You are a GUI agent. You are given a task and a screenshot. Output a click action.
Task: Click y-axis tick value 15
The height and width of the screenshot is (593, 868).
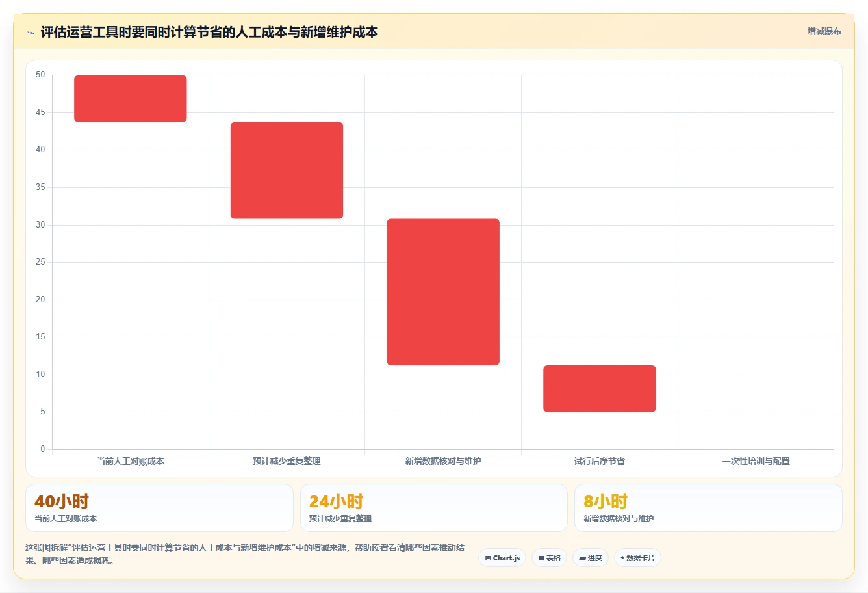point(40,337)
